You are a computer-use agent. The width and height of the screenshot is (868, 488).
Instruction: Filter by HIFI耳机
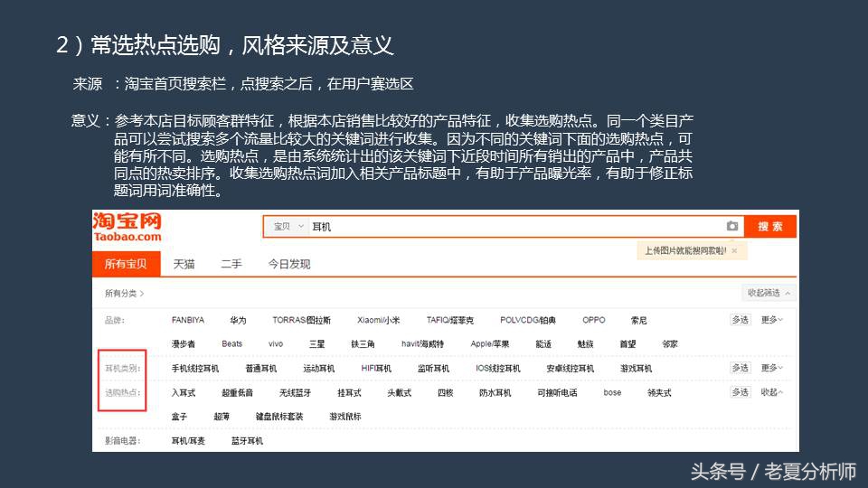[376, 369]
